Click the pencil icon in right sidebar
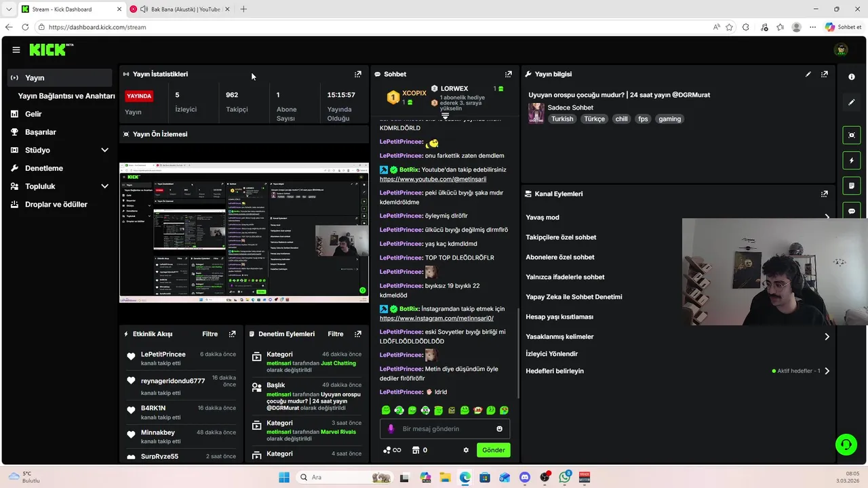Image resolution: width=868 pixels, height=488 pixels. [852, 102]
